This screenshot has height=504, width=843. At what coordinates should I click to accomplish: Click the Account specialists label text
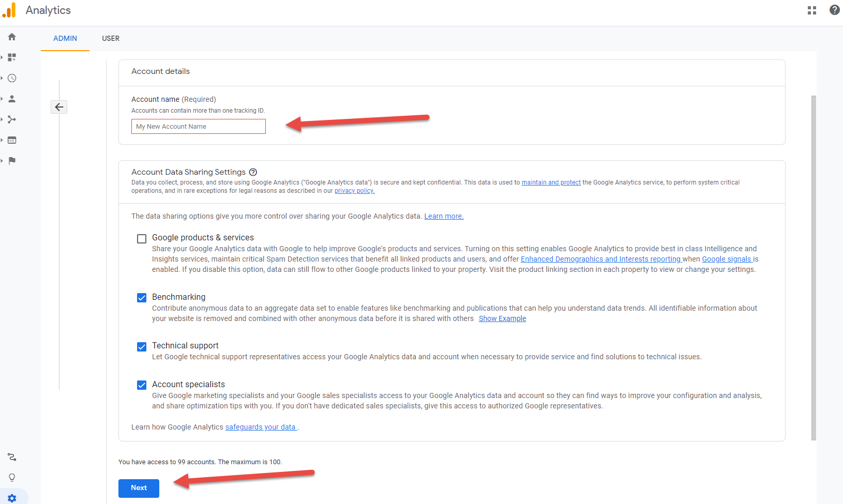188,385
